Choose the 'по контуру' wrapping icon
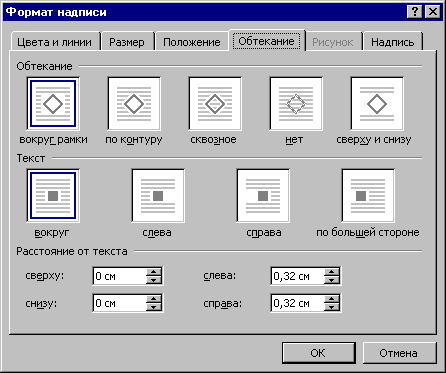446x373 pixels. [134, 104]
